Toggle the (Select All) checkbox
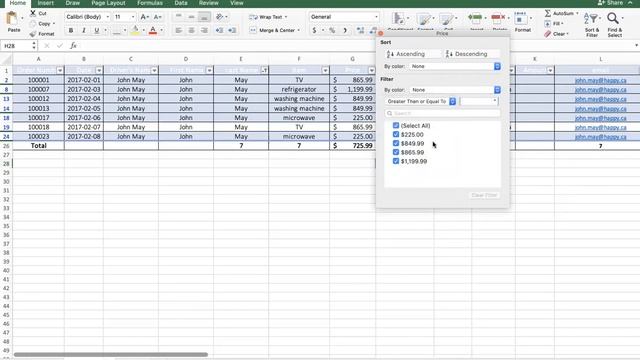 pyautogui.click(x=396, y=125)
